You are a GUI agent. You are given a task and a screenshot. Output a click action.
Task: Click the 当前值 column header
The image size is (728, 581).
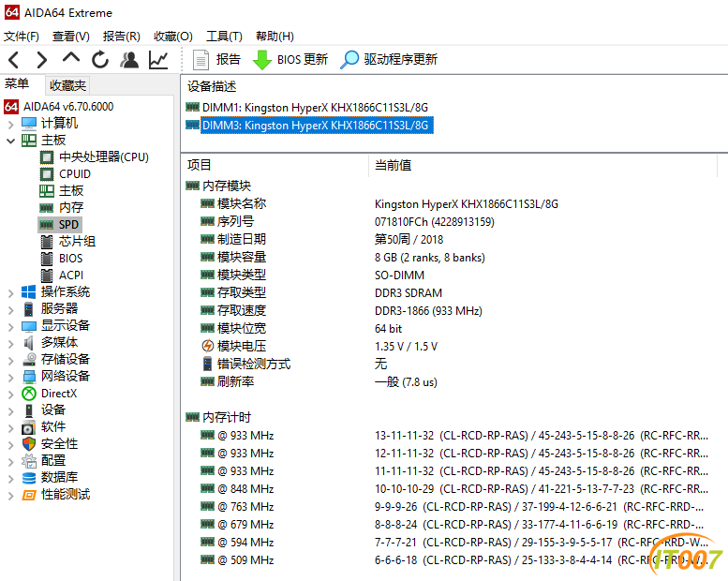click(x=394, y=165)
